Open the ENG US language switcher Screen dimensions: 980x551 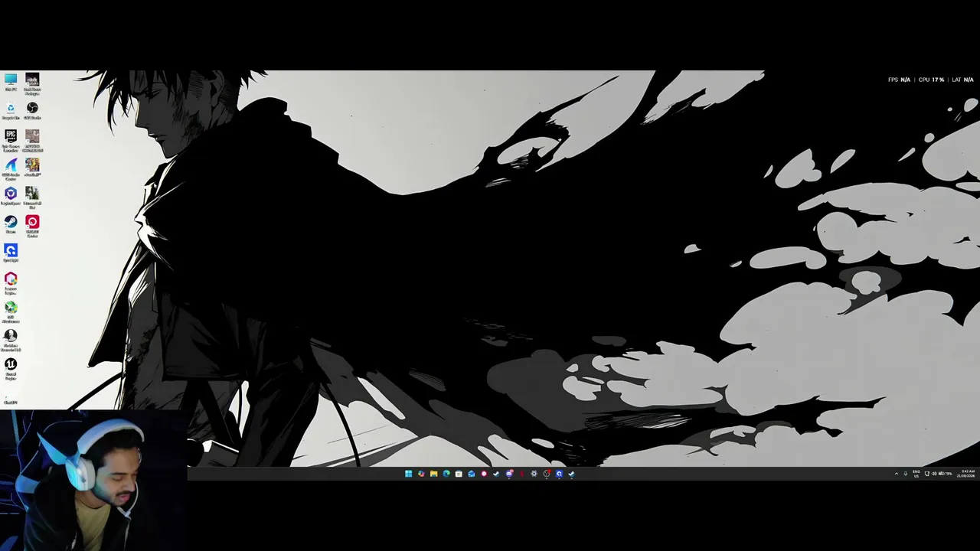pos(916,474)
